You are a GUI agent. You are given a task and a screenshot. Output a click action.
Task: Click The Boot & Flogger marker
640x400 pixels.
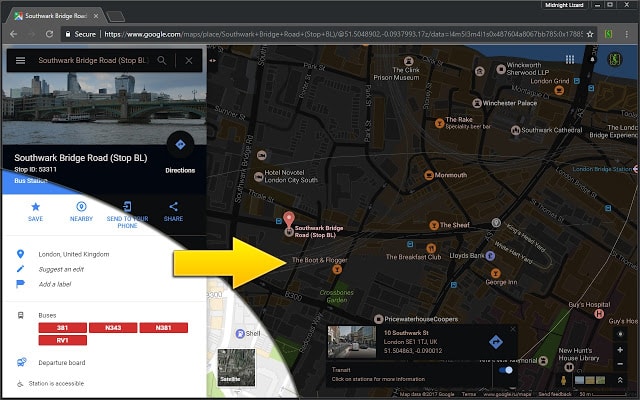pyautogui.click(x=337, y=269)
